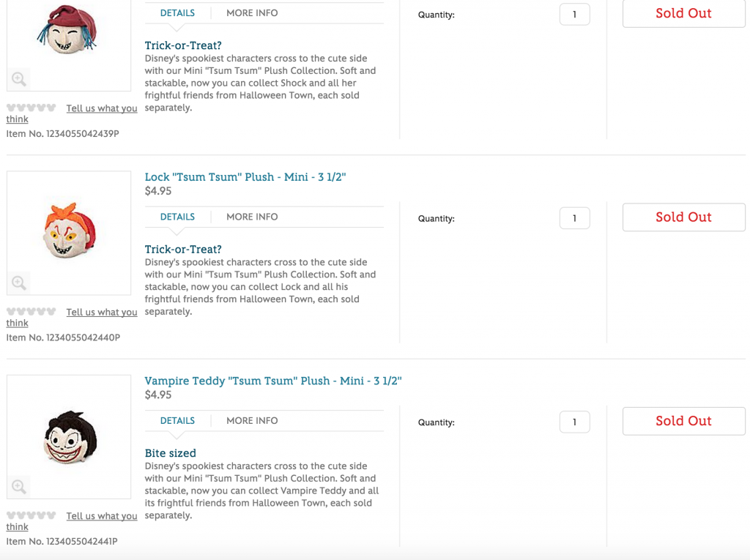Click the magnifier icon under the Shock plush image
750x560 pixels.
tap(19, 78)
